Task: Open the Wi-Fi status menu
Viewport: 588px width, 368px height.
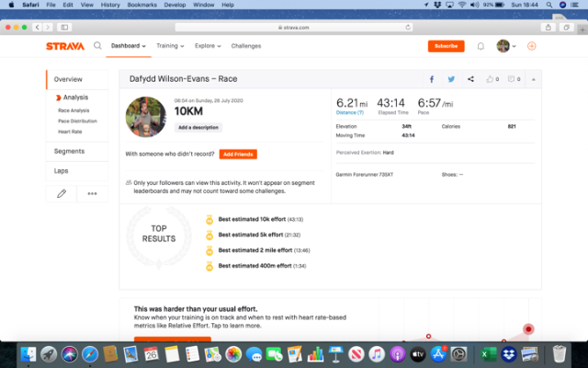Action: tap(462, 5)
